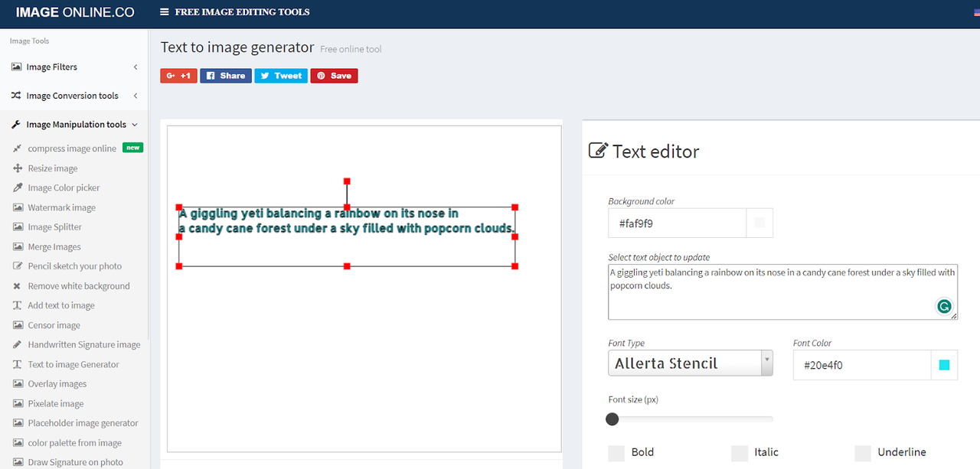980x469 pixels.
Task: Click the bottom-center text box handle
Action: [x=347, y=265]
